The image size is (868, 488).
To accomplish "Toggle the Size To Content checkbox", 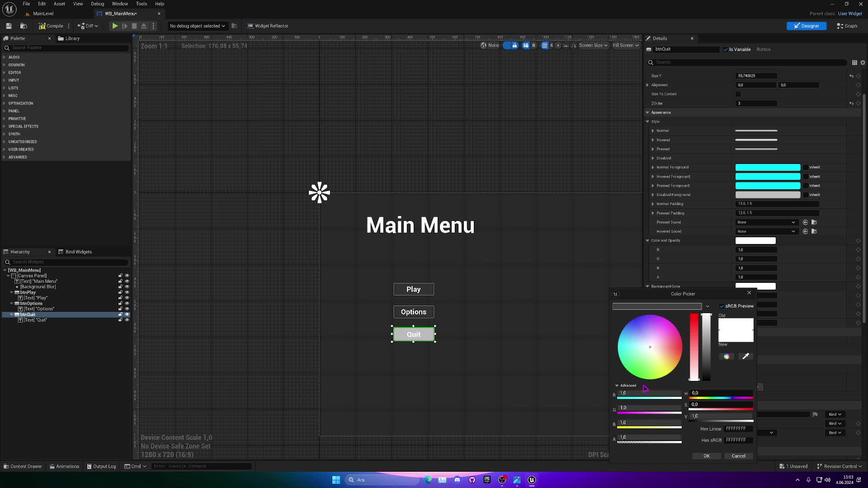I will (x=738, y=94).
